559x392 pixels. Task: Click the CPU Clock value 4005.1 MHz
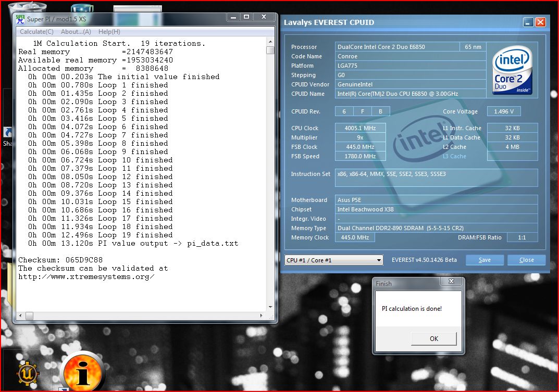tap(360, 128)
